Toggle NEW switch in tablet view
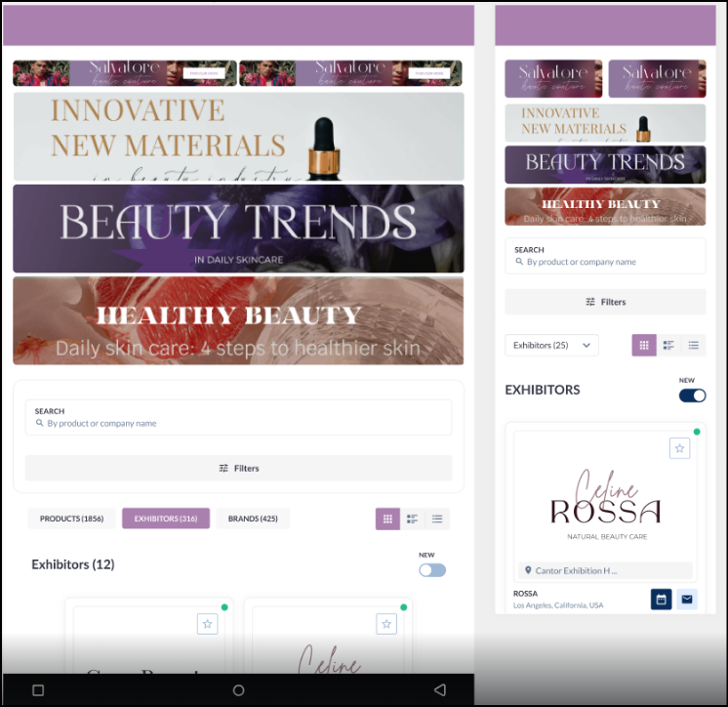The height and width of the screenshot is (707, 728). (432, 570)
